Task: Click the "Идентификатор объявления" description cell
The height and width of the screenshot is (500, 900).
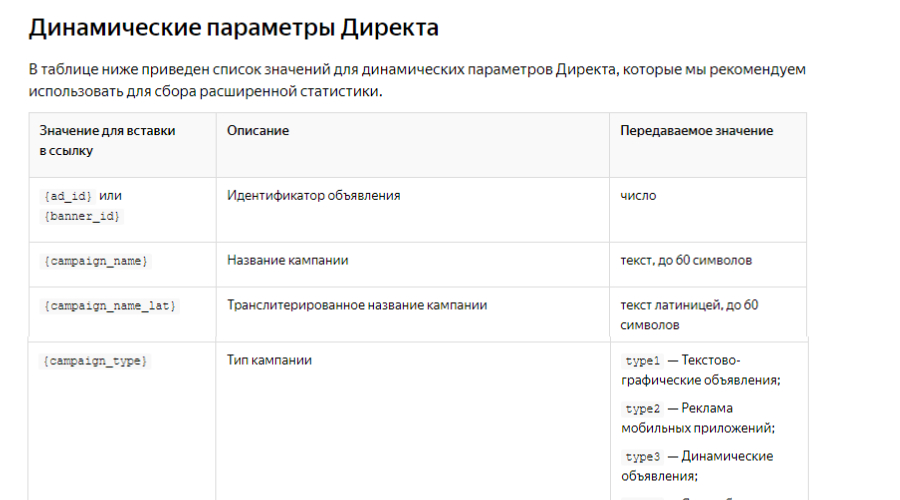Action: [x=313, y=196]
